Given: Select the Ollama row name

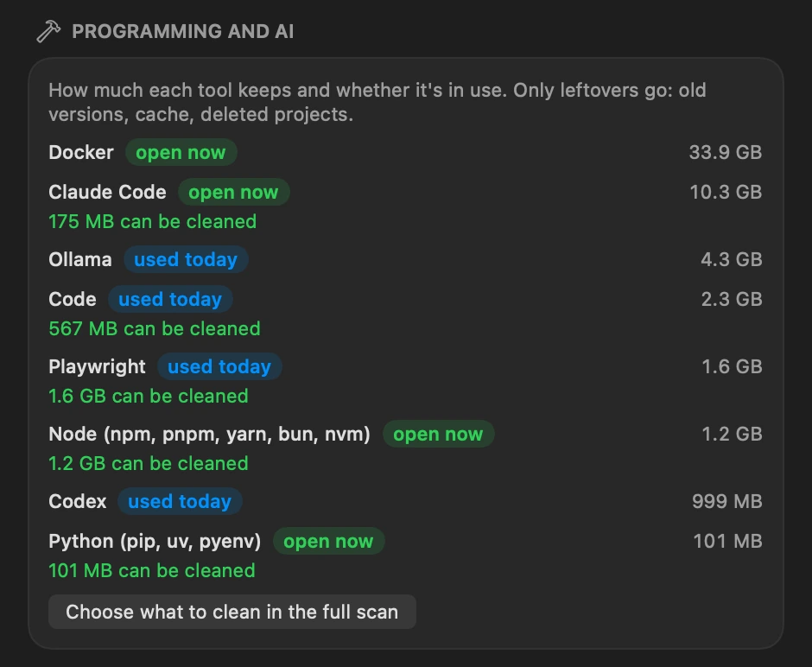Looking at the screenshot, I should [x=79, y=259].
